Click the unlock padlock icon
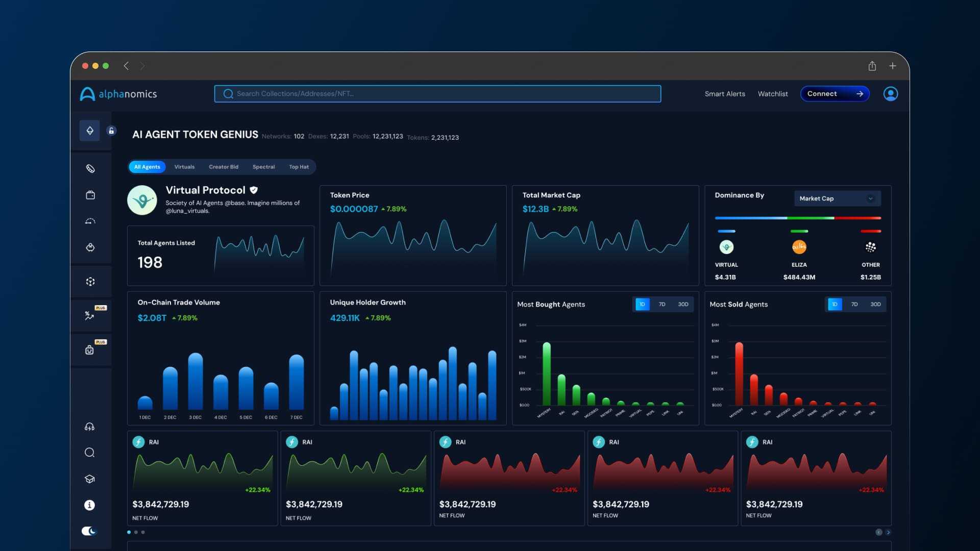980x551 pixels. 111,131
